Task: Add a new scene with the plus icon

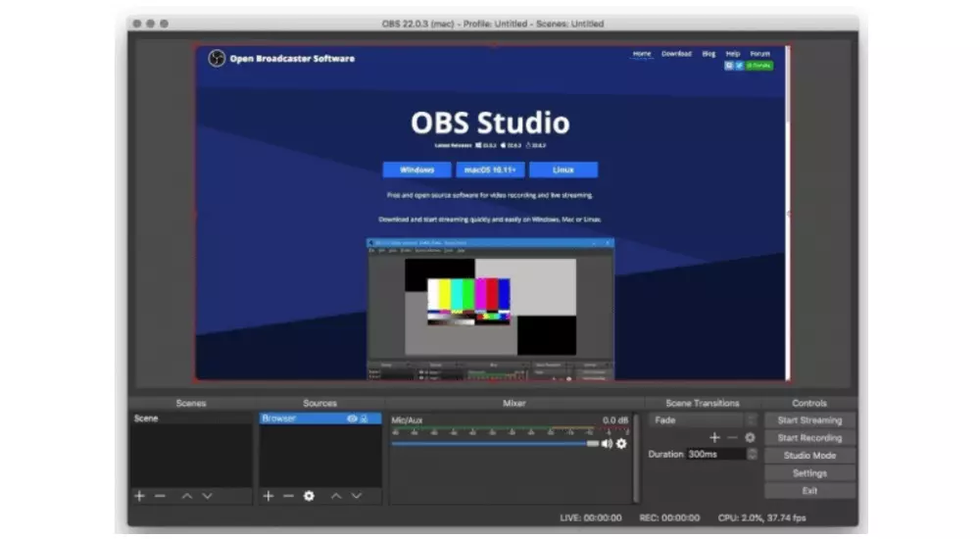Action: (x=139, y=496)
